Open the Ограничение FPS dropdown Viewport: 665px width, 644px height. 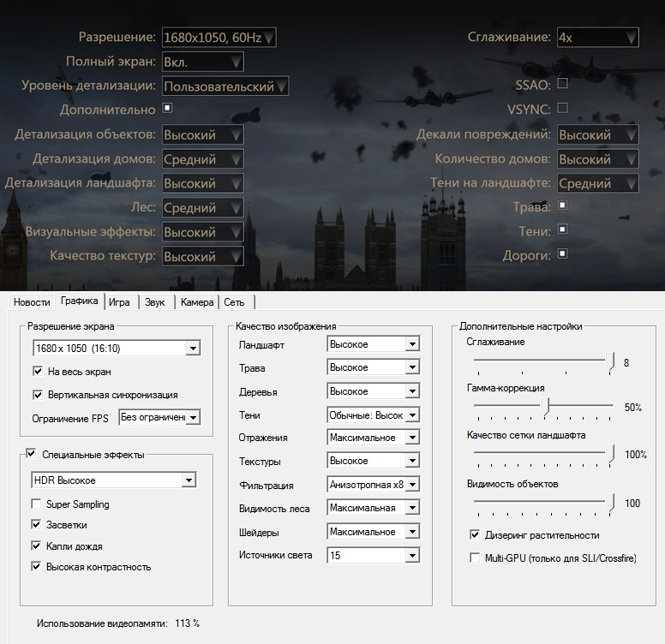tap(159, 417)
